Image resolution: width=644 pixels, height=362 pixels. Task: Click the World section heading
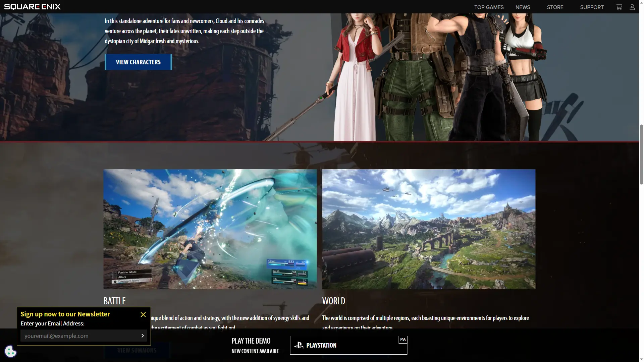tap(333, 301)
